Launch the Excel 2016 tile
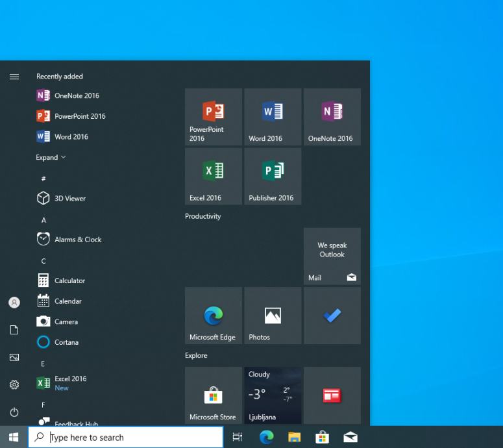The image size is (503, 448). coord(213,176)
